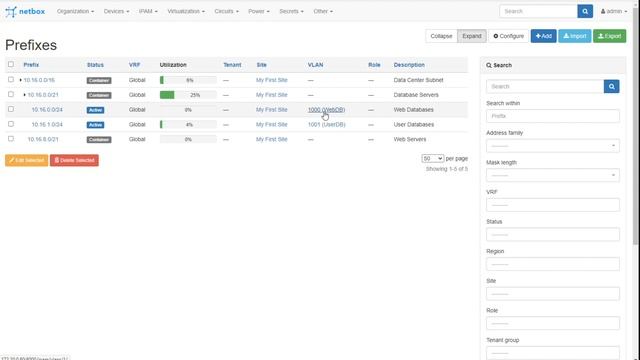Click the 6% utilization bar
Screen dimensions: 640x360
[188, 80]
